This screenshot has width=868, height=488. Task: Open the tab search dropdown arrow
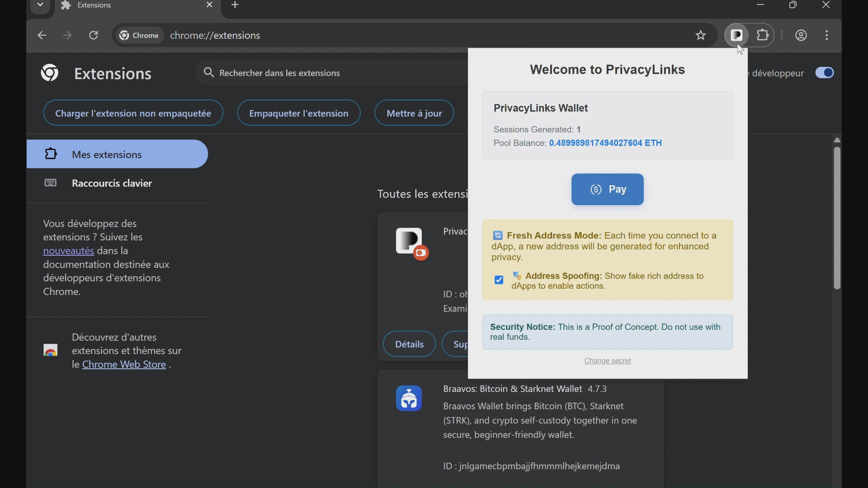point(40,5)
